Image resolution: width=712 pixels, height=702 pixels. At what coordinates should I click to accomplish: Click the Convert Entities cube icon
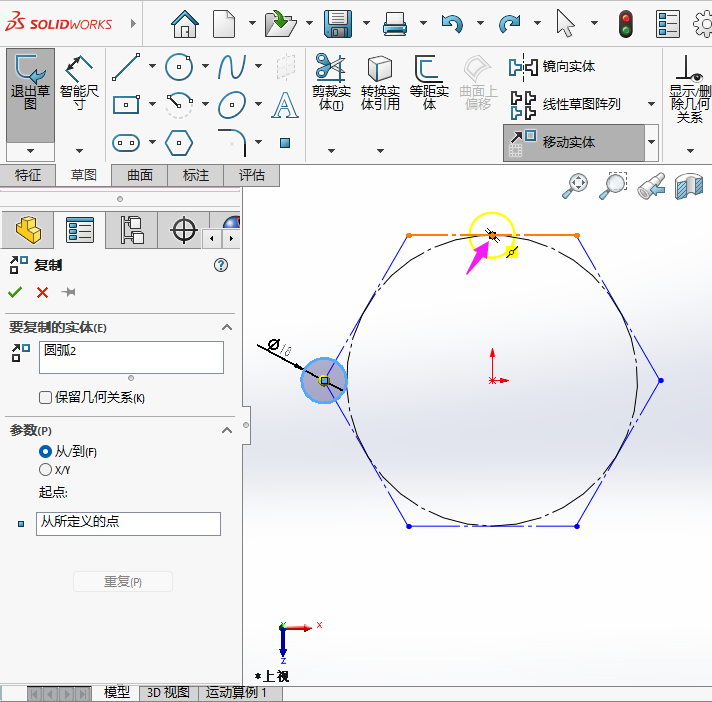[x=380, y=68]
